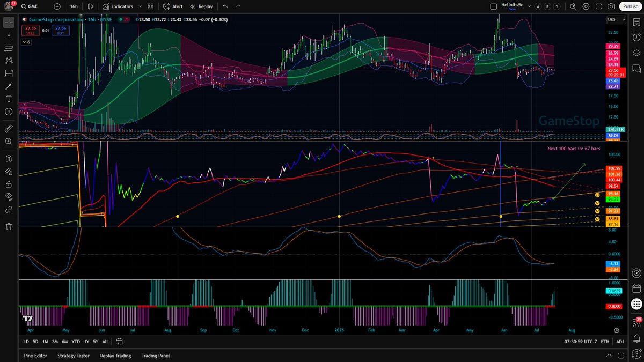Open the calendar panel icon

click(636, 288)
